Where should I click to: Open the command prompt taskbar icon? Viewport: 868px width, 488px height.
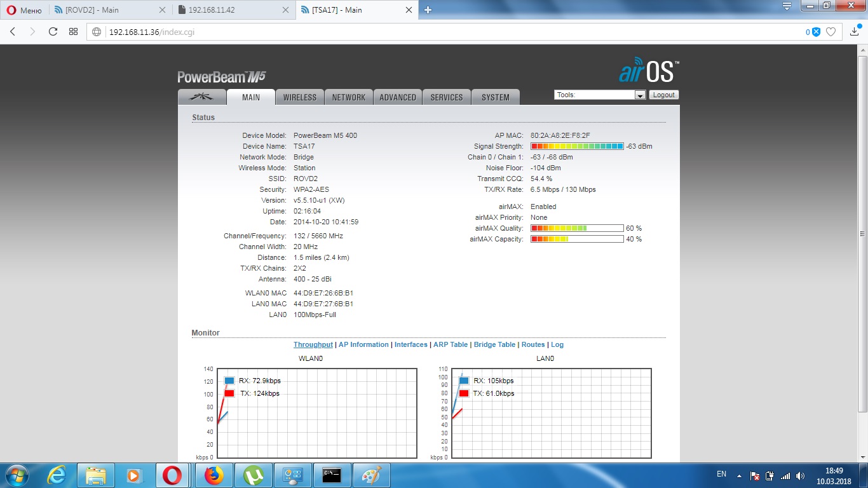pyautogui.click(x=332, y=475)
